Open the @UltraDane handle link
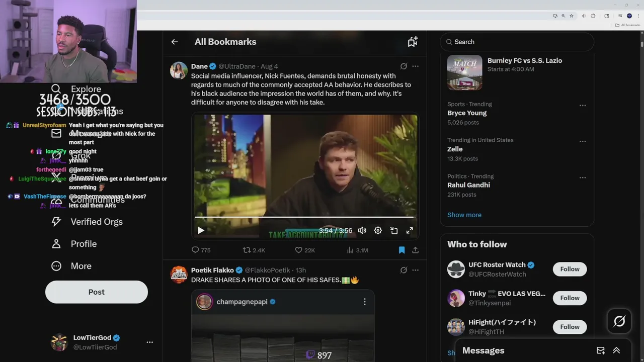644x362 pixels. click(237, 66)
